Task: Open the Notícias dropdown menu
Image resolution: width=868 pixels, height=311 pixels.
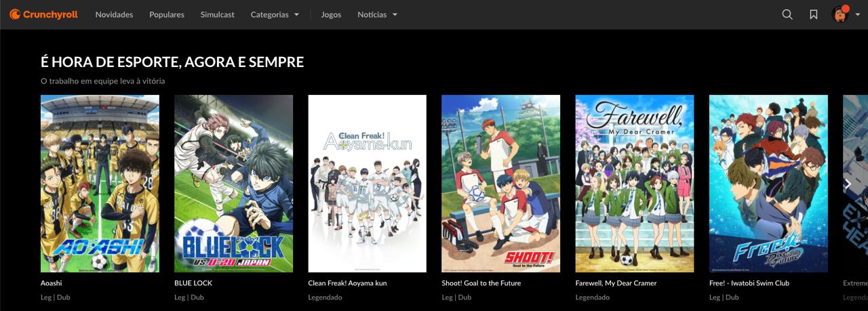Action: [377, 14]
